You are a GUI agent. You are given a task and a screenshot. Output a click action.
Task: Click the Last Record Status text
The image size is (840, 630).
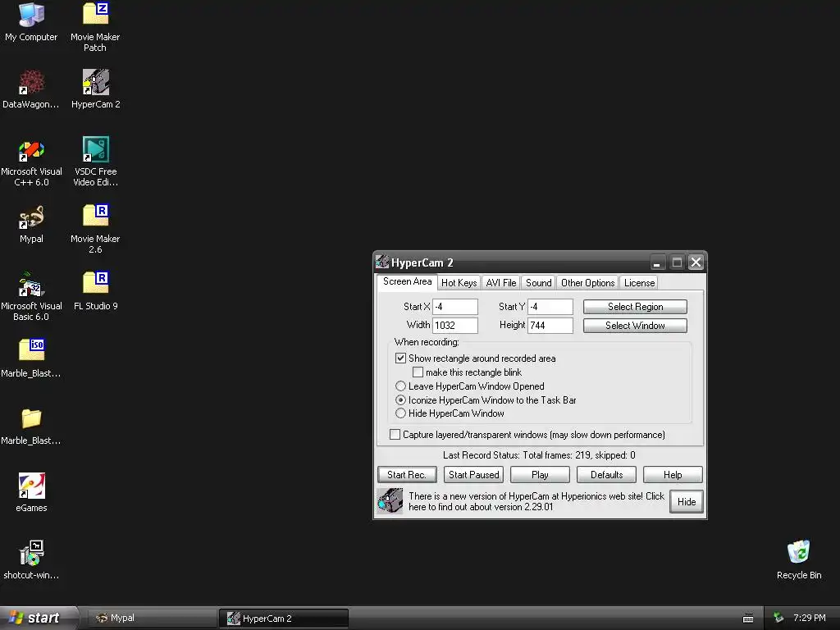point(539,455)
